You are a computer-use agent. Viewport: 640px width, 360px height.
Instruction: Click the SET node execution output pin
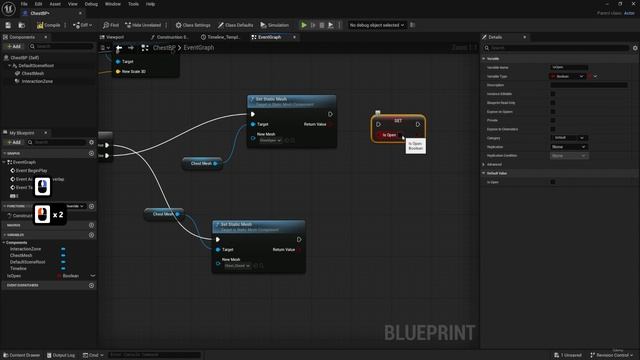(418, 124)
